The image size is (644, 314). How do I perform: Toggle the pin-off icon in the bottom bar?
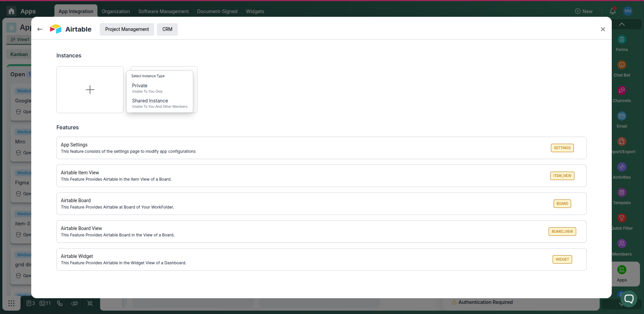click(x=90, y=303)
